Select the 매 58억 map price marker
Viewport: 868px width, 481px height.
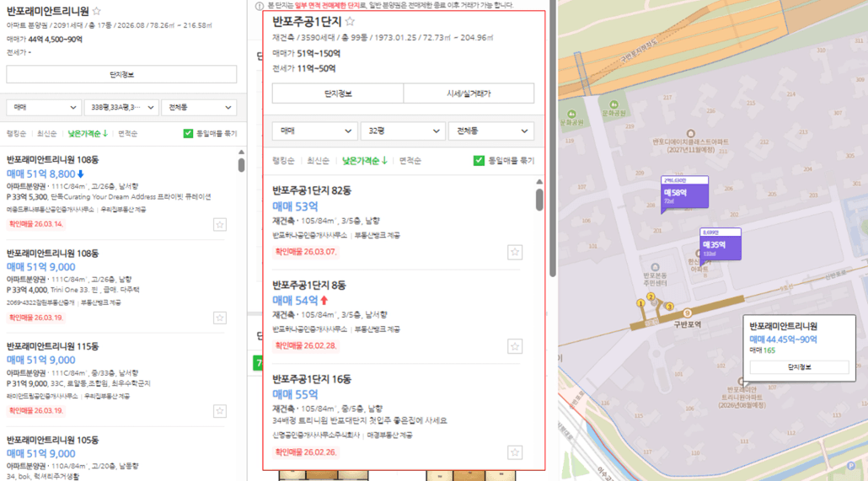pos(684,193)
